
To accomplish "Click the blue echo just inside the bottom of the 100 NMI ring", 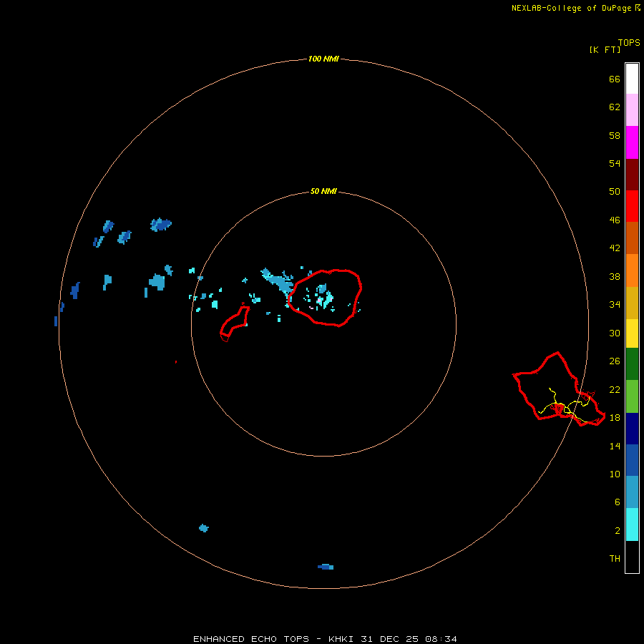I will click(x=326, y=567).
